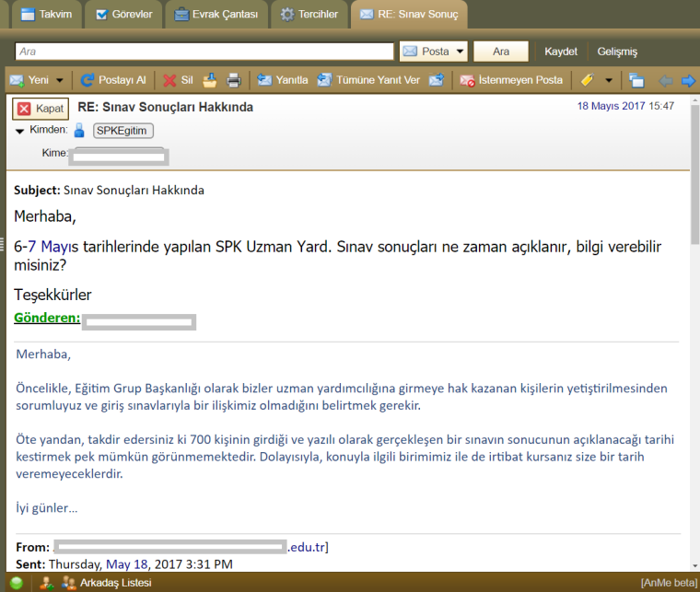Switch to the Görevler tab
The image size is (700, 592).
(x=124, y=15)
